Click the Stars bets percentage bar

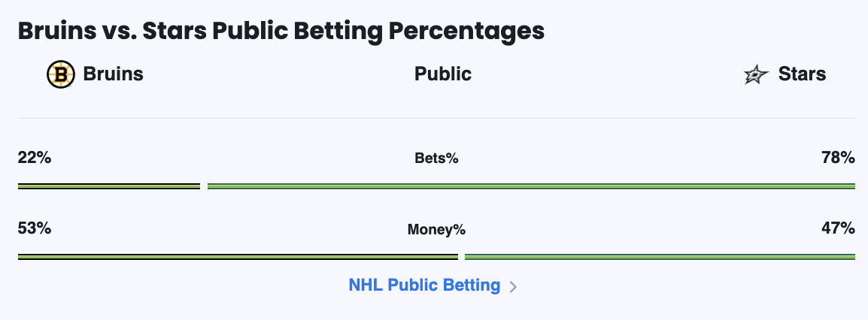(x=531, y=186)
